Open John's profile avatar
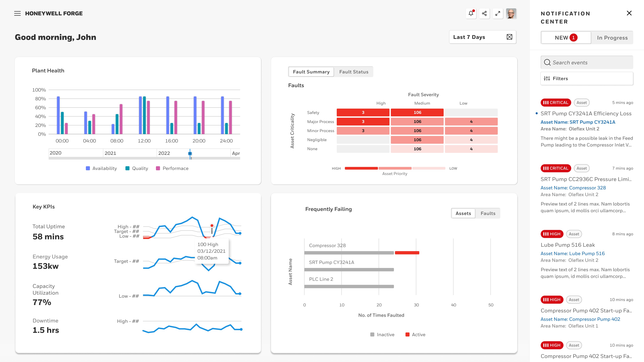Image resolution: width=644 pixels, height=362 pixels. [x=511, y=13]
